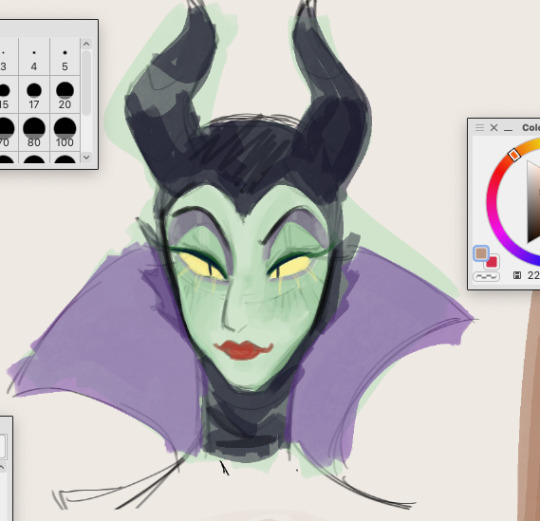
Task: Click the orange hue ring handle
Action: pos(514,155)
